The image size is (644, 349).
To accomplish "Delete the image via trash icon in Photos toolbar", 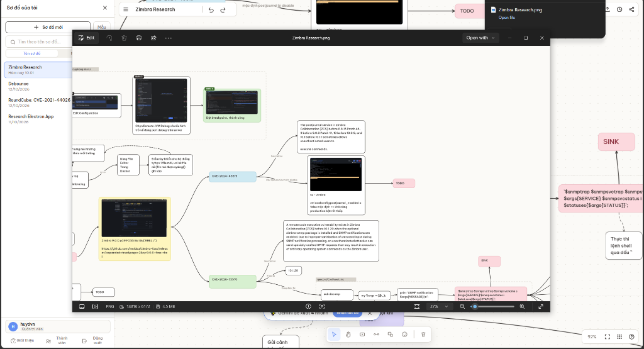I will click(x=124, y=38).
